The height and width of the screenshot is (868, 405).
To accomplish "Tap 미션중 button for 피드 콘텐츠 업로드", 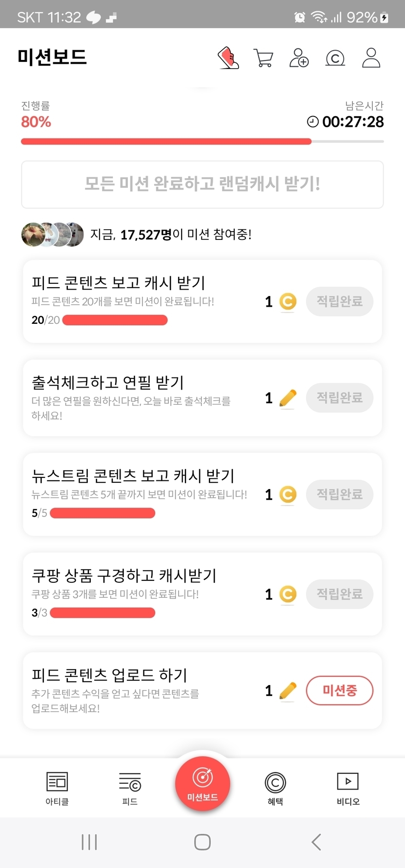I will pyautogui.click(x=340, y=690).
